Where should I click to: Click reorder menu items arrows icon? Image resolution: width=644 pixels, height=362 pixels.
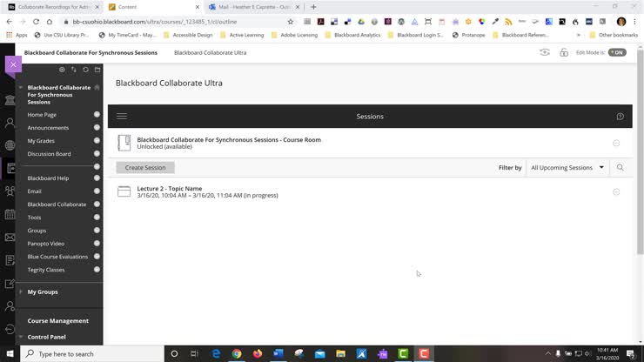tap(73, 70)
